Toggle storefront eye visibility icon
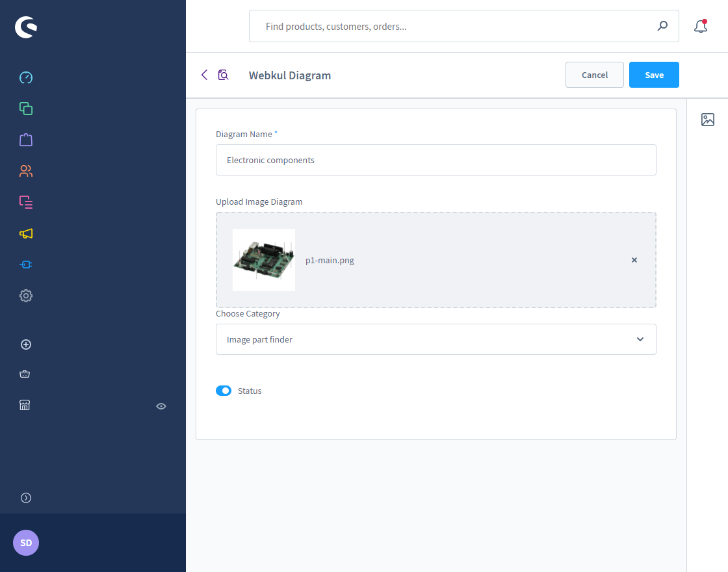Viewport: 728px width, 572px height. [161, 406]
